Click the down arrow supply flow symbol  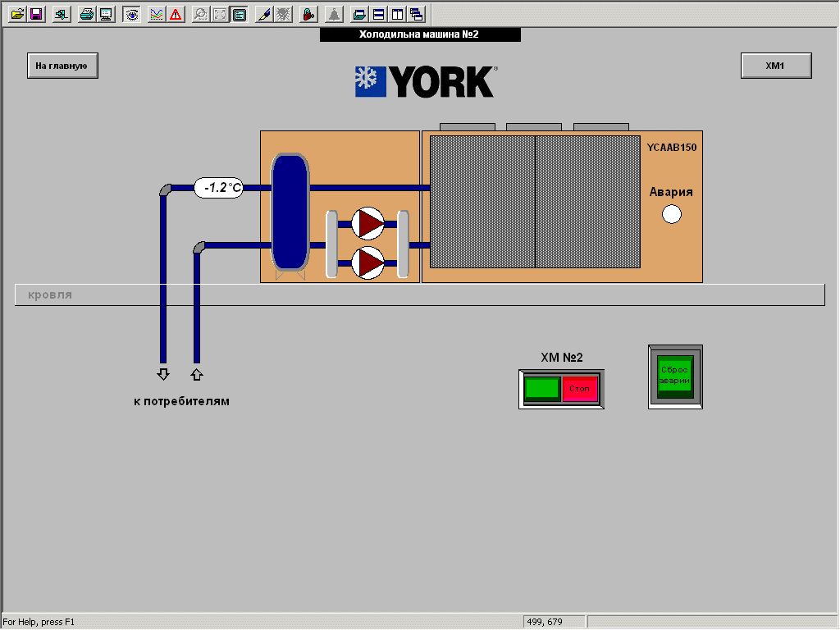pyautogui.click(x=163, y=374)
